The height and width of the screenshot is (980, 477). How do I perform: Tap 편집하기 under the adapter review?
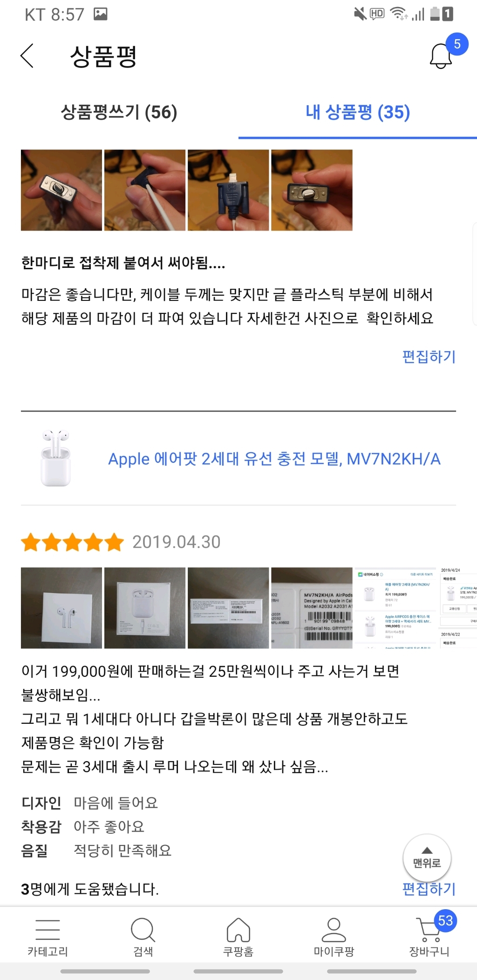(429, 357)
